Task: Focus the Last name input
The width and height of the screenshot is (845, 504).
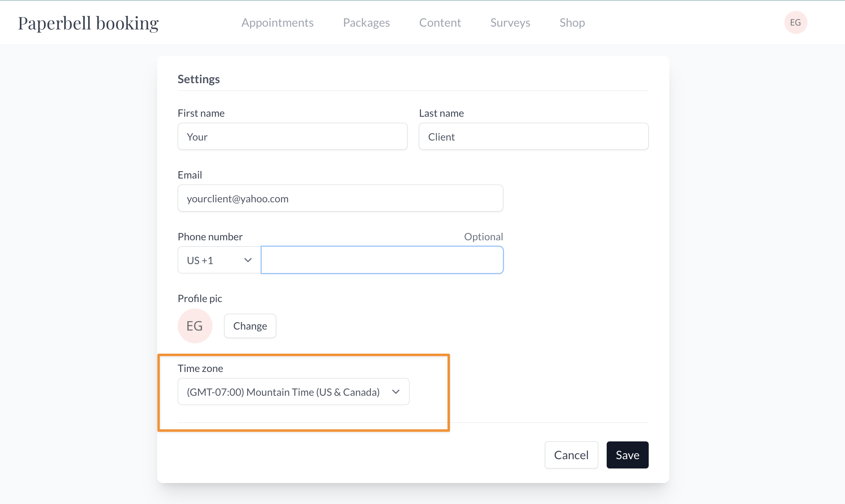Action: (533, 136)
